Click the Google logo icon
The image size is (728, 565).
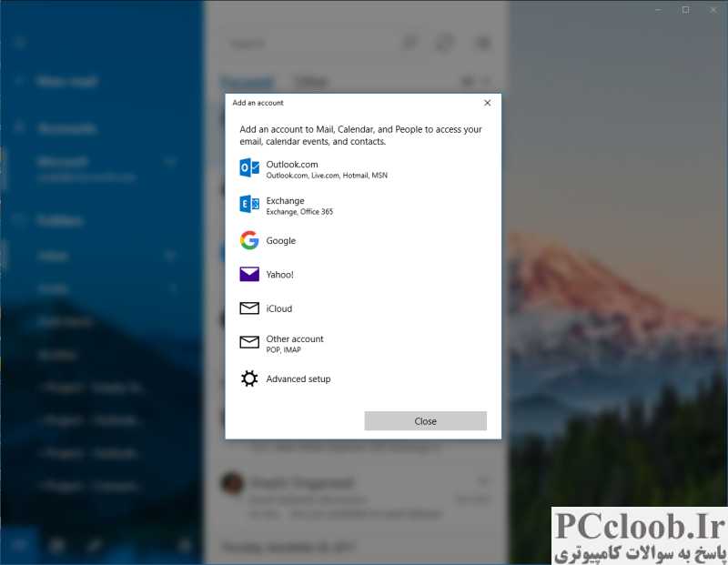[x=249, y=240]
